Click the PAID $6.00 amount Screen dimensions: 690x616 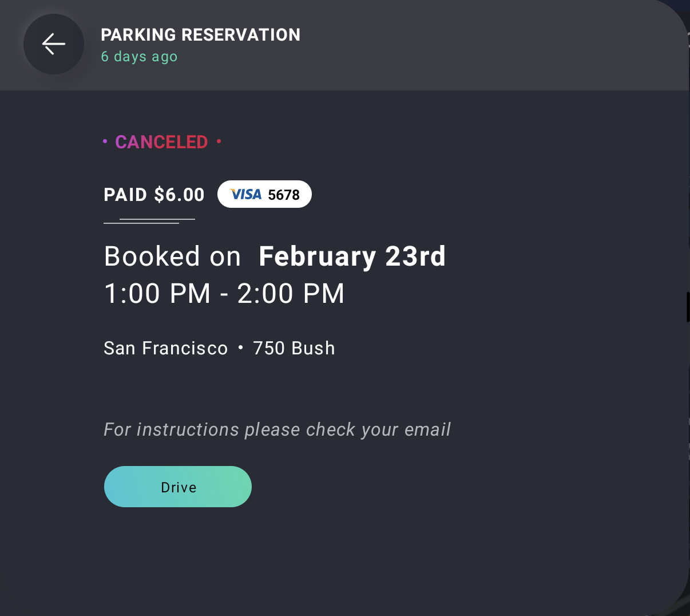(x=154, y=195)
